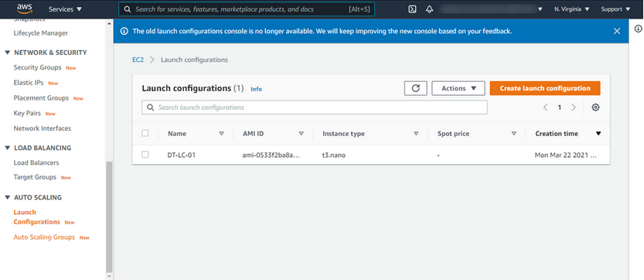Open the AWS home logo
The width and height of the screenshot is (644, 280).
click(x=25, y=9)
